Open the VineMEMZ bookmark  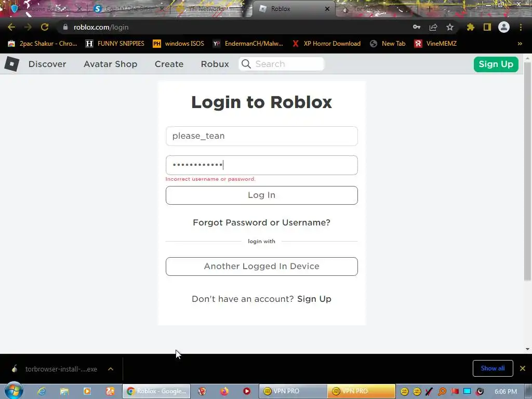coord(435,44)
